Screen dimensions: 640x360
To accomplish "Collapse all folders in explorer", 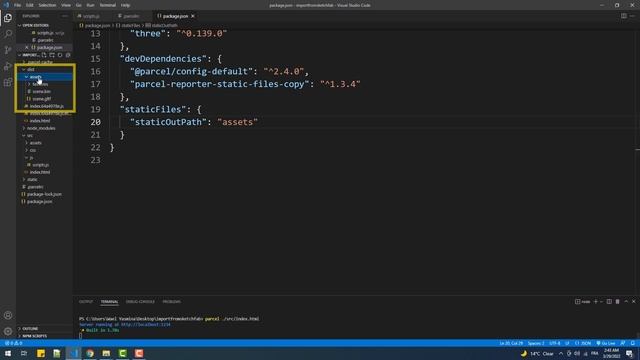I will [68, 55].
